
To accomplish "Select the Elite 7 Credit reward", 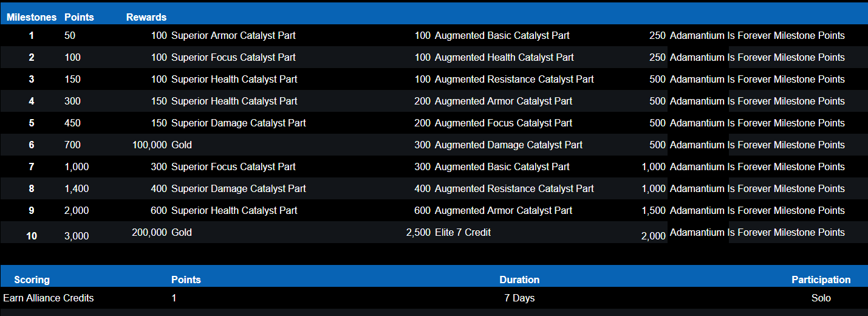I will [x=463, y=232].
